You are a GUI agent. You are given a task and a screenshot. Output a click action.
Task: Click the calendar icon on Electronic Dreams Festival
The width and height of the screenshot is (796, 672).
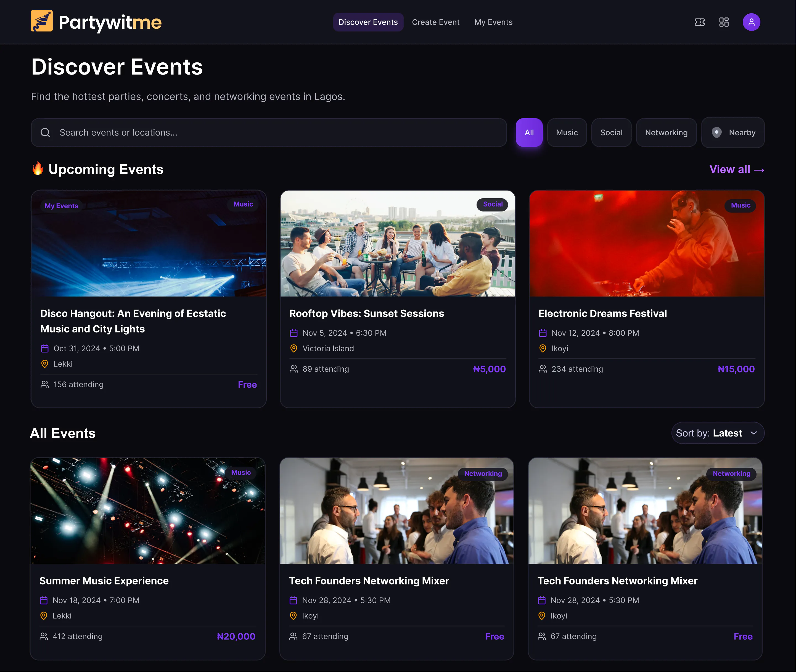tap(543, 333)
